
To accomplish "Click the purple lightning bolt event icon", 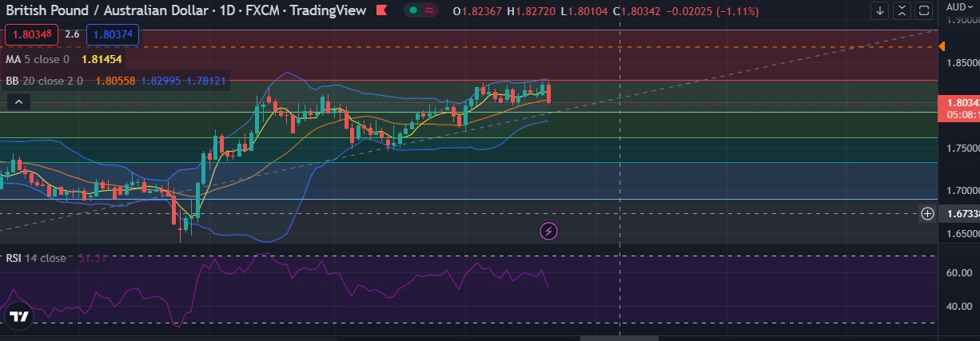I will pos(549,232).
